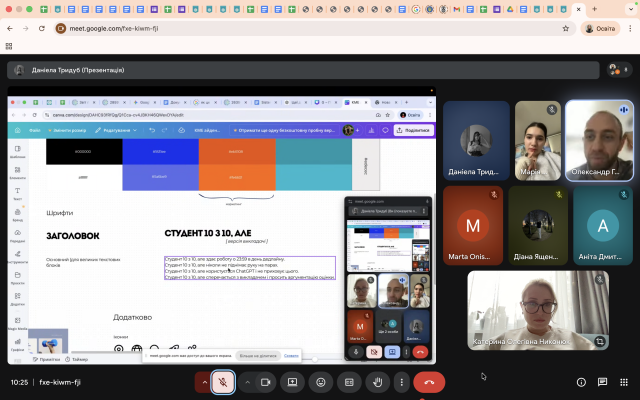This screenshot has width=640, height=400.
Task: Open the chat panel icon
Action: point(601,381)
